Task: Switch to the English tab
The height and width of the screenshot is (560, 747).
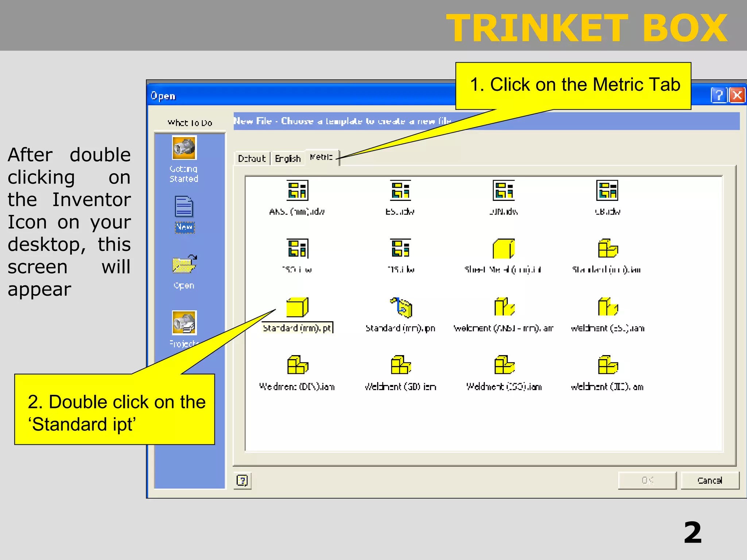Action: [287, 159]
